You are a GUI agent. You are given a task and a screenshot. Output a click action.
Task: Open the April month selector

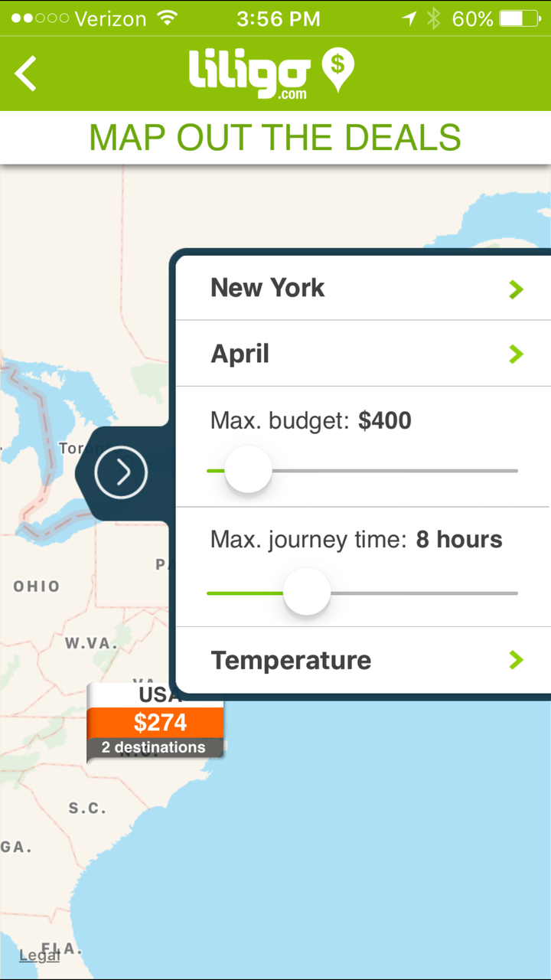240,354
